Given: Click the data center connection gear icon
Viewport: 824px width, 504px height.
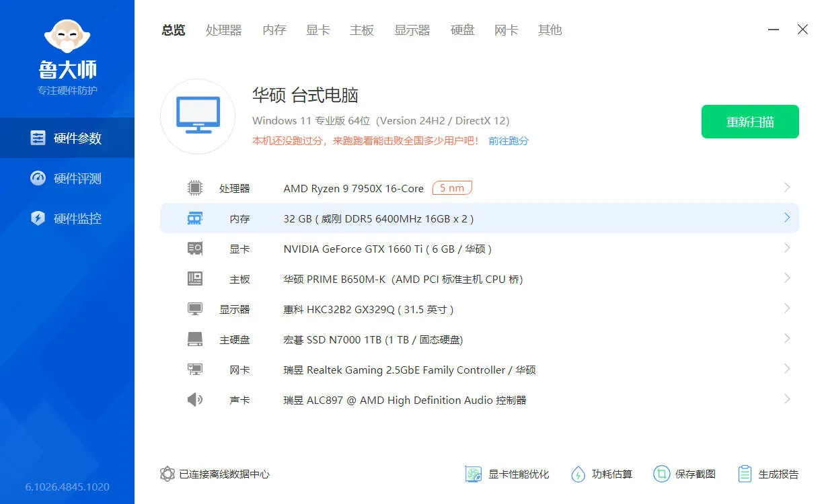Looking at the screenshot, I should 167,474.
